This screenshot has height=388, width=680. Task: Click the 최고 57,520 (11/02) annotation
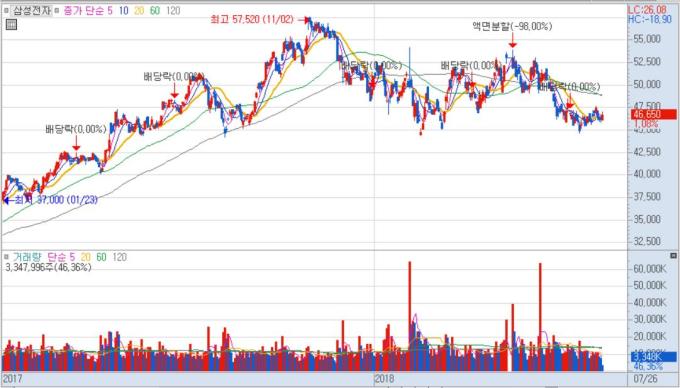pyautogui.click(x=252, y=20)
